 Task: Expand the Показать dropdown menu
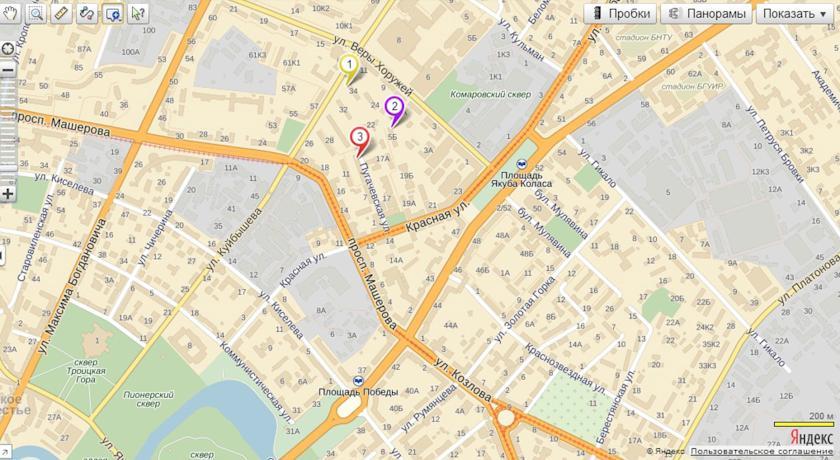pyautogui.click(x=794, y=13)
